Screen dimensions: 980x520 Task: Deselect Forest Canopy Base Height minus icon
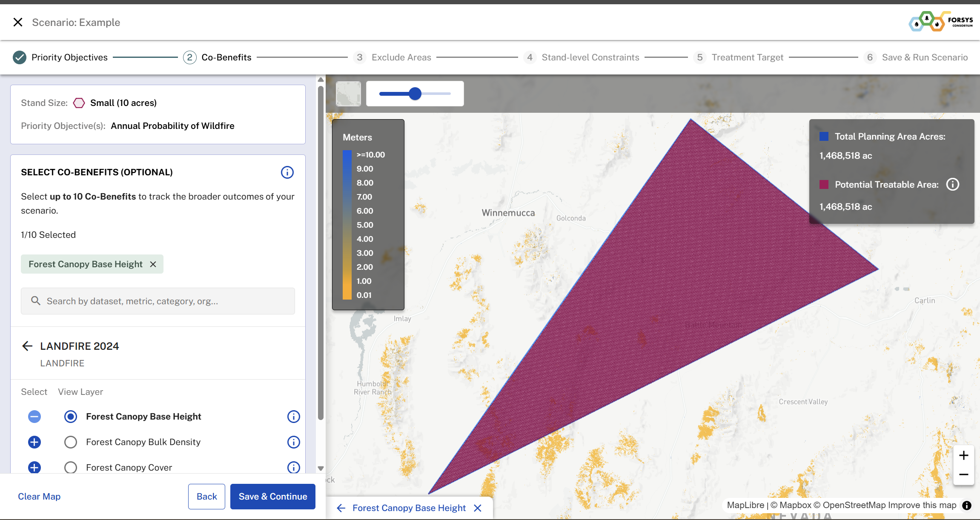(34, 417)
